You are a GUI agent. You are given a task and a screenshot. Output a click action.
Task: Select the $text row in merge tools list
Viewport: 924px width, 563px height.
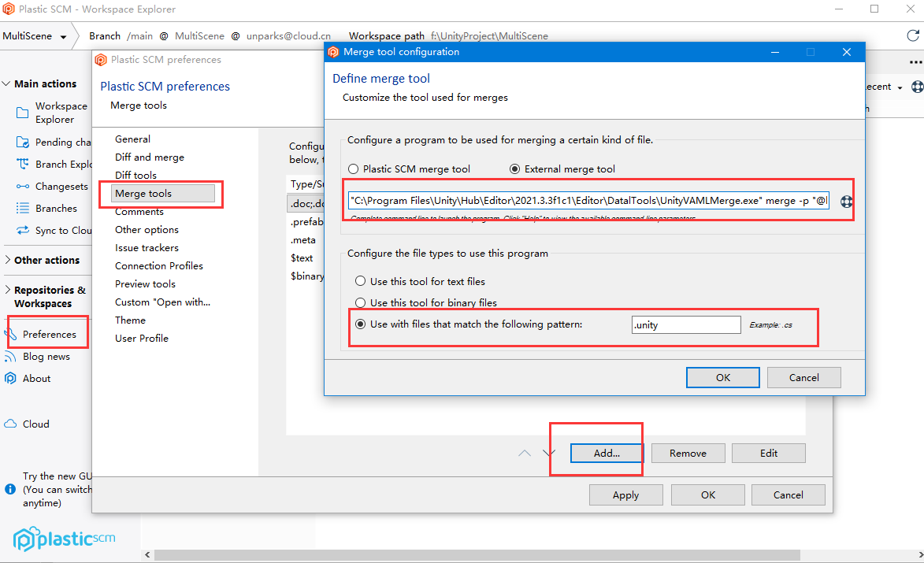click(306, 258)
